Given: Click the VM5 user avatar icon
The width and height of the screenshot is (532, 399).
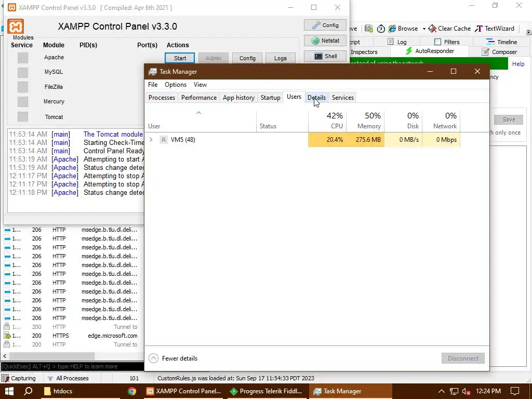Looking at the screenshot, I should point(164,140).
